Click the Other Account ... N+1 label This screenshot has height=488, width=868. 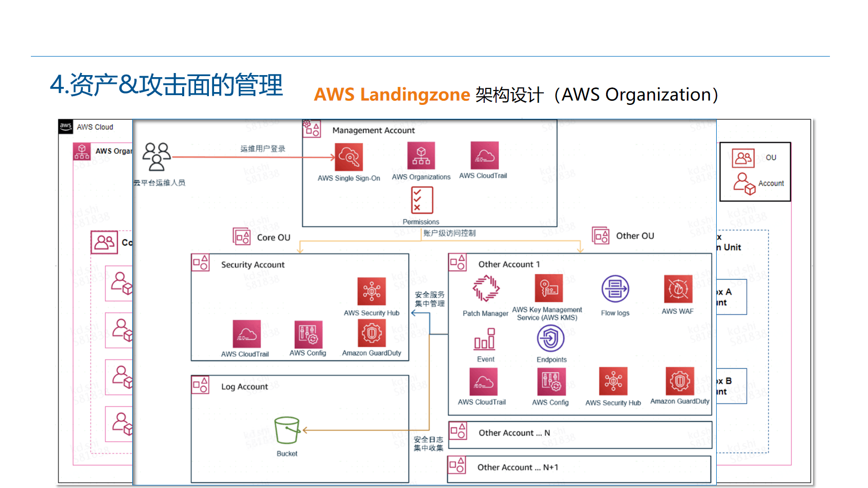point(518,467)
